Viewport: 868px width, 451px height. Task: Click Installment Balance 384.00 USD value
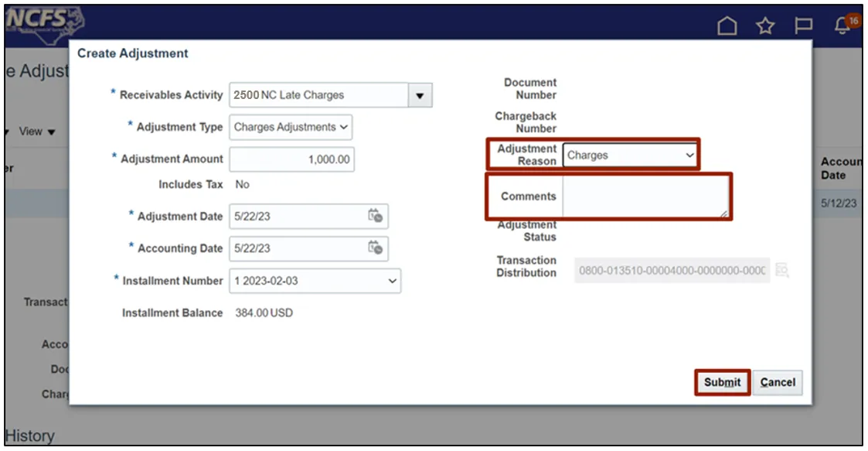pos(264,313)
